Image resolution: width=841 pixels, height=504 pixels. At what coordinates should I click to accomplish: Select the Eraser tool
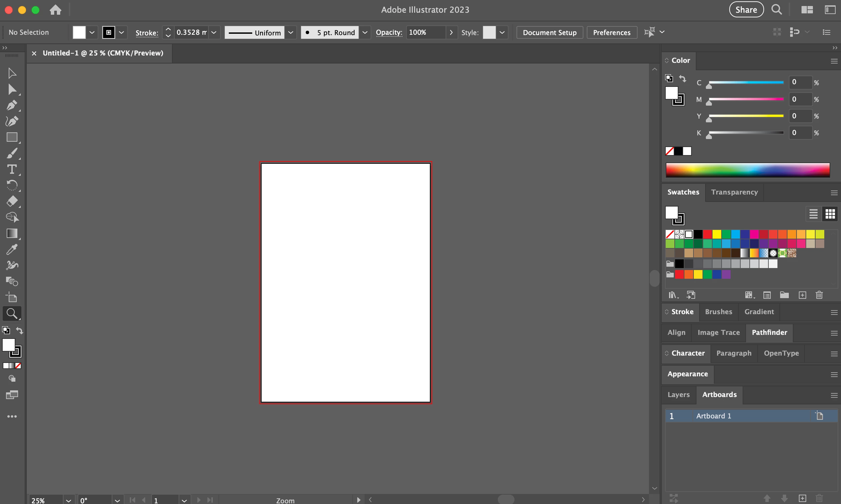[x=12, y=201]
